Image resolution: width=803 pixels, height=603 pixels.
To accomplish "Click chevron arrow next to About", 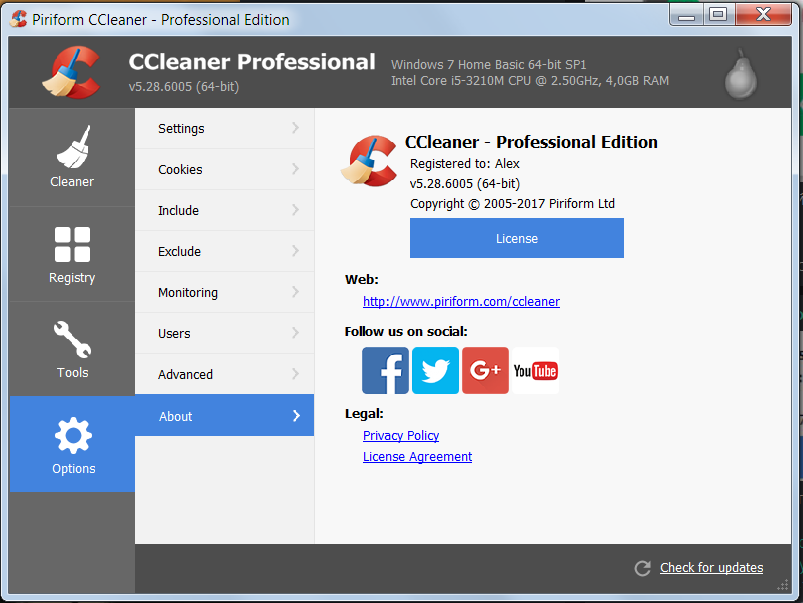I will tap(296, 416).
